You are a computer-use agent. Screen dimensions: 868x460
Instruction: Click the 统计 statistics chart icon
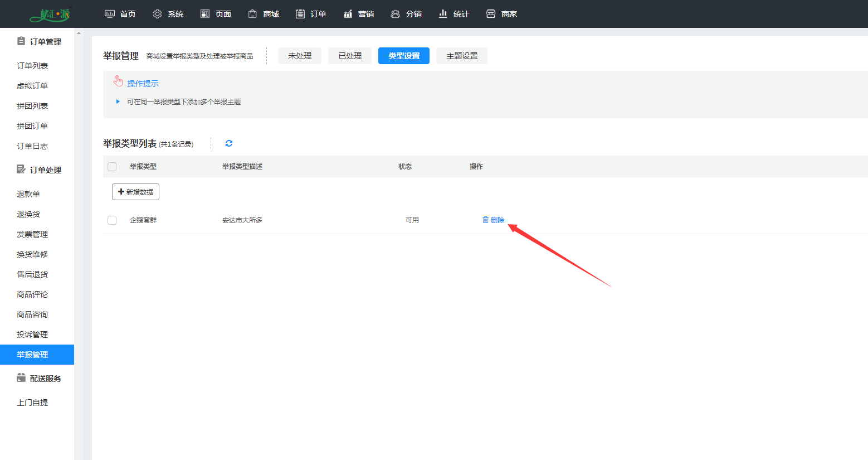pos(443,14)
